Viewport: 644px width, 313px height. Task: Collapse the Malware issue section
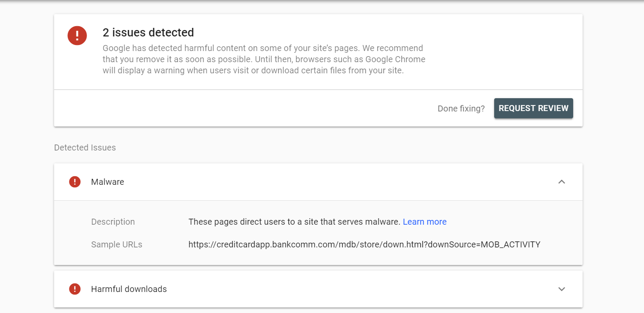562,182
